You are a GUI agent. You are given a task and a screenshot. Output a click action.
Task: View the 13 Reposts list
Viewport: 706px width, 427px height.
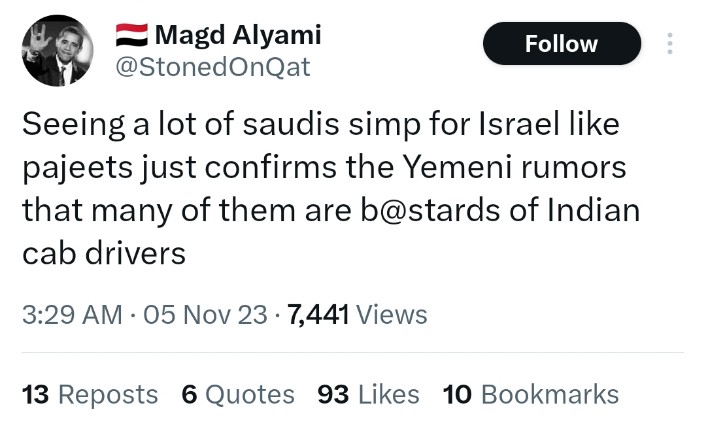(x=90, y=394)
